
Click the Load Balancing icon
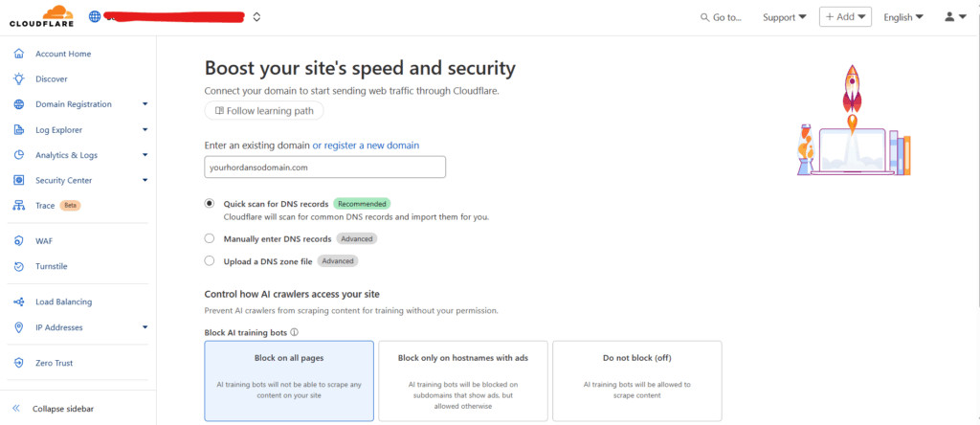point(19,302)
